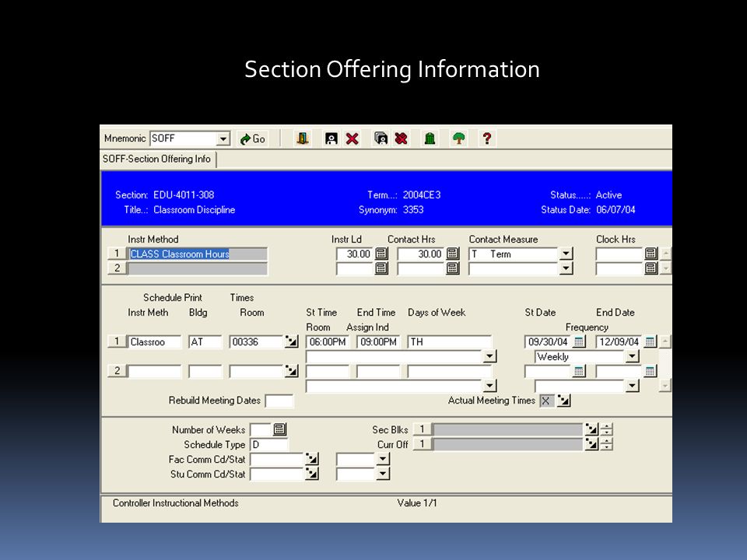
Task: Open the empty Frequency dropdown for row 2
Action: [632, 386]
